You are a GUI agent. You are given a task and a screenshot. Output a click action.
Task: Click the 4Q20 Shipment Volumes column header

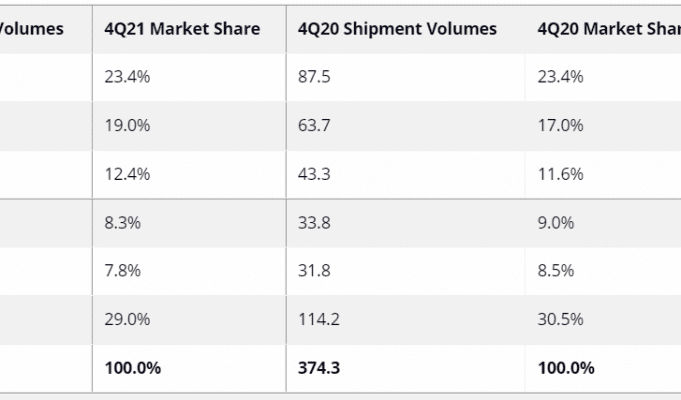(397, 29)
